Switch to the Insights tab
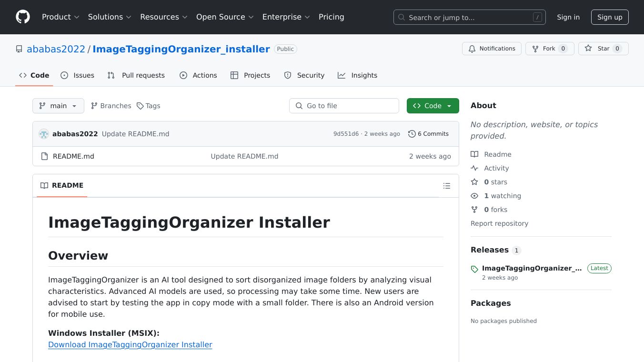This screenshot has height=362, width=644. [x=358, y=75]
